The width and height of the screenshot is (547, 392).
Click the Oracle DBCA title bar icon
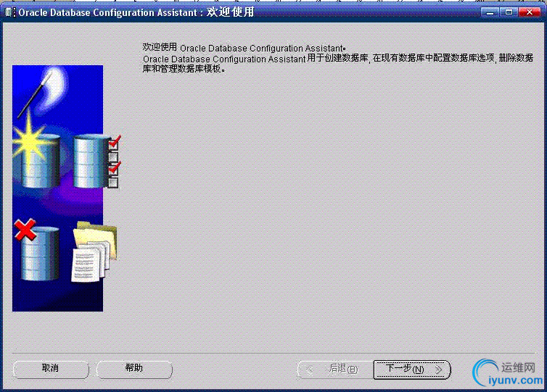point(10,12)
